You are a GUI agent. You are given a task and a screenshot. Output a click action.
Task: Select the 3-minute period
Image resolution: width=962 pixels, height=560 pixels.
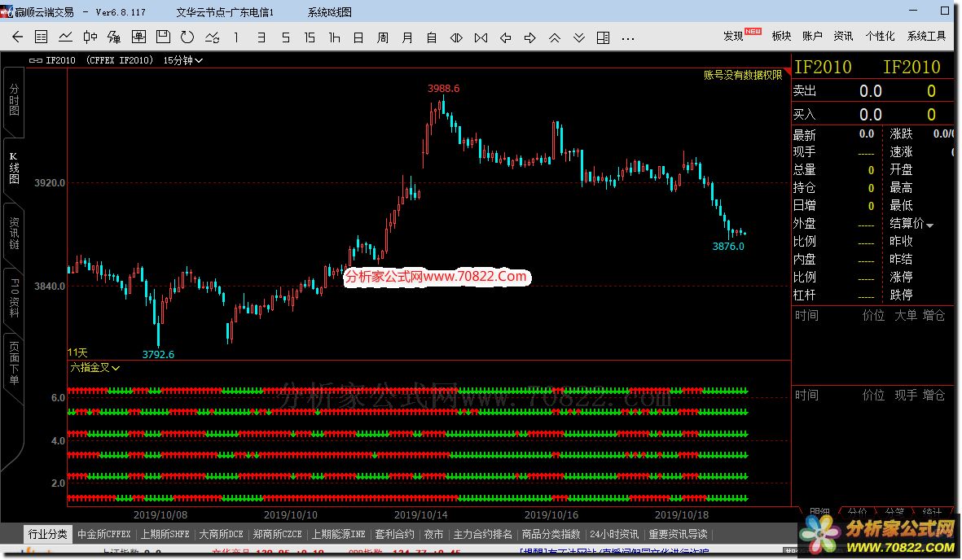(261, 37)
